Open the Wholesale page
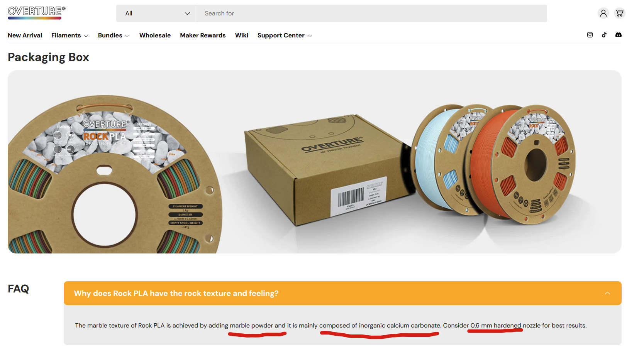Screen dimensions: 644x353 (x=155, y=35)
